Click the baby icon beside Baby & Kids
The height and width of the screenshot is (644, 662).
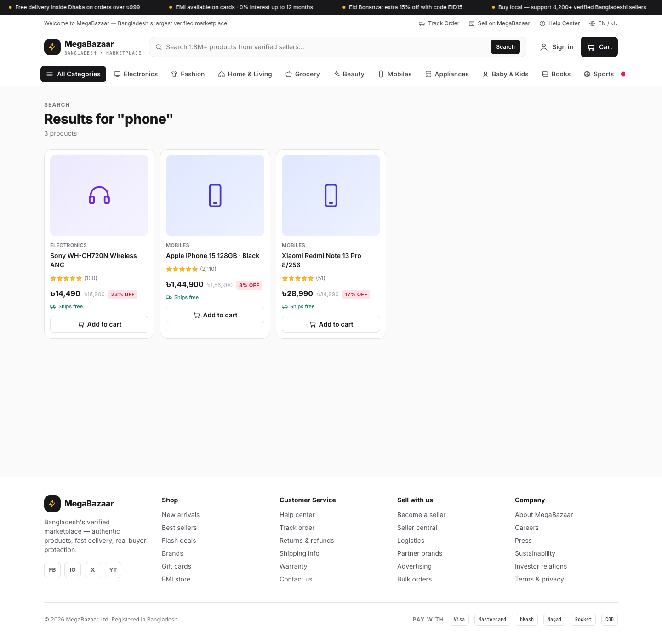[485, 74]
